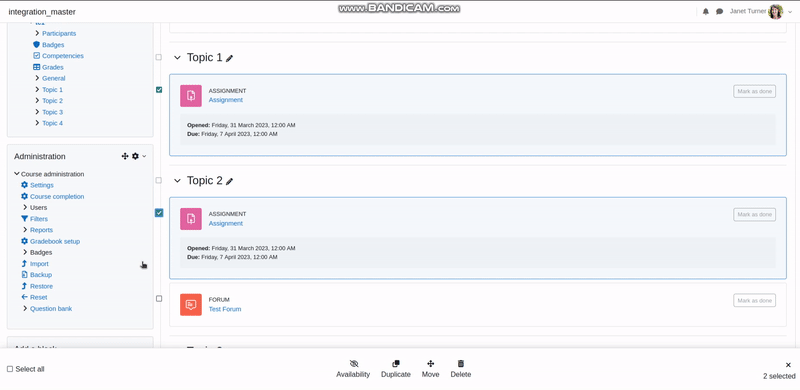Image resolution: width=800 pixels, height=390 pixels.
Task: Open the messaging speech bubble icon
Action: click(719, 11)
